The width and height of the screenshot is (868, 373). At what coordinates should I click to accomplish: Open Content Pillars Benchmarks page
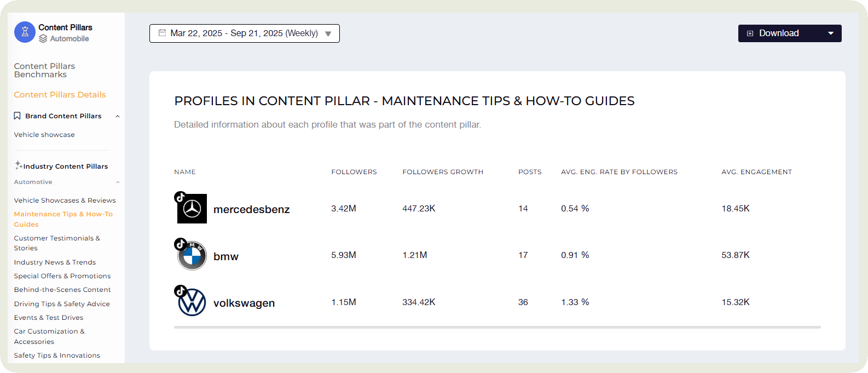[x=44, y=70]
